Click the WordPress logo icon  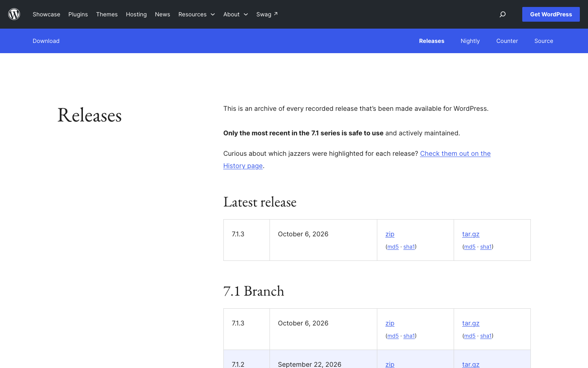14,14
